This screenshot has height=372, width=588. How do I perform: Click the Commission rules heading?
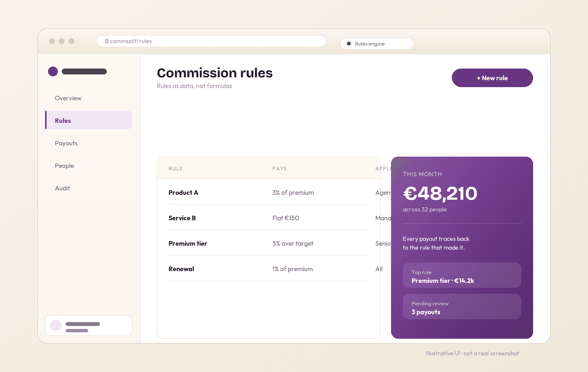click(215, 73)
